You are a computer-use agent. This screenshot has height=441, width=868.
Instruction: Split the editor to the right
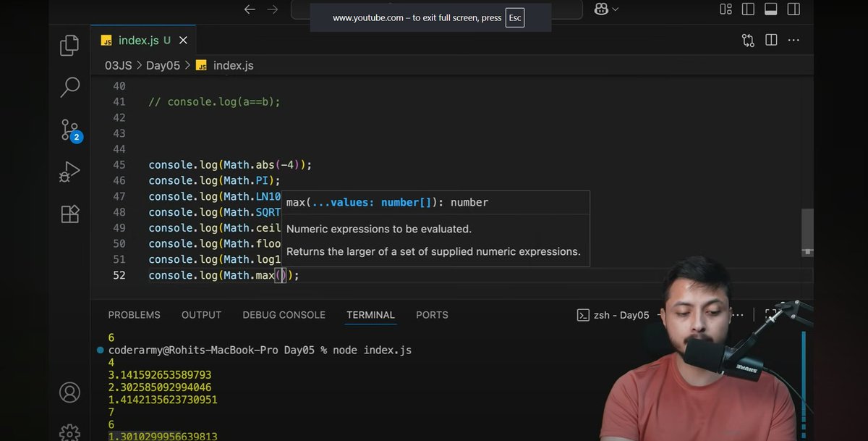tap(771, 41)
